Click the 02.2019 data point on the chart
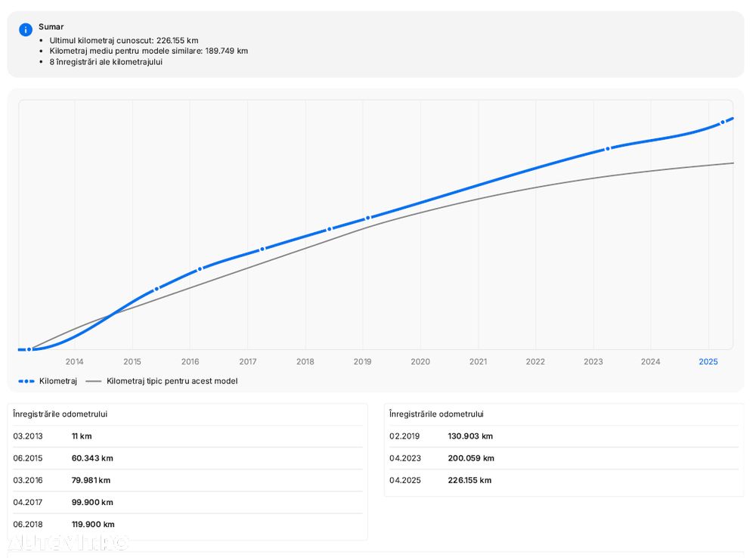Viewport: 756px width, 558px height. tap(367, 218)
